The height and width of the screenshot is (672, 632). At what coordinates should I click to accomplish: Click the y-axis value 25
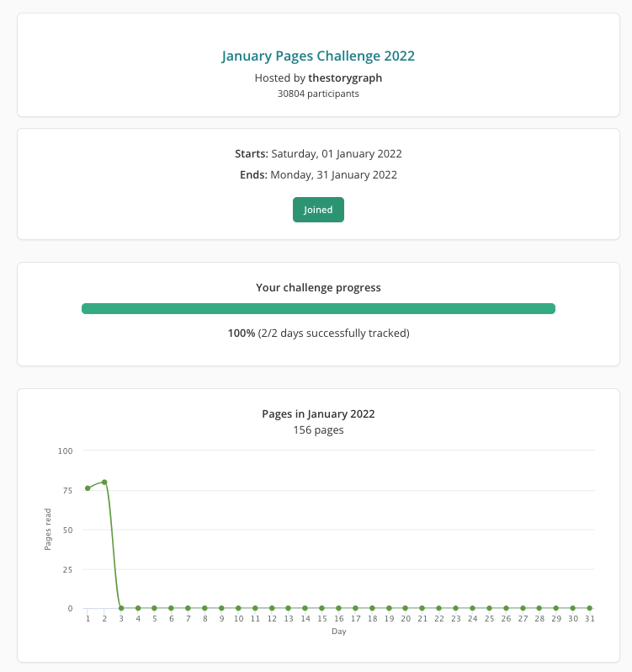[67, 570]
